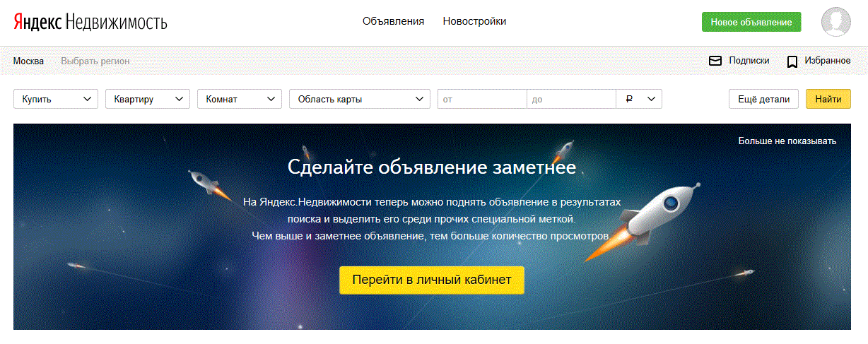Click the price 'до' input field
868x344 pixels.
click(571, 99)
